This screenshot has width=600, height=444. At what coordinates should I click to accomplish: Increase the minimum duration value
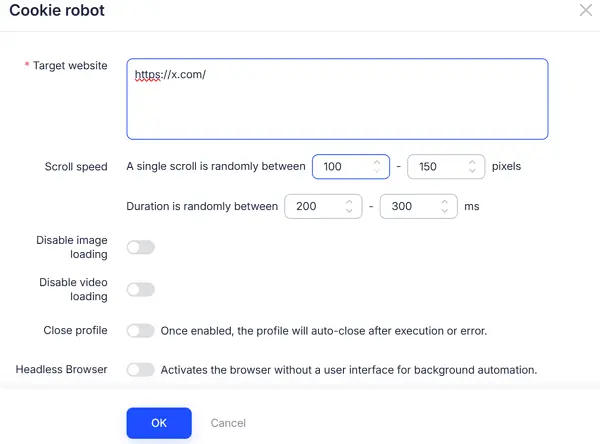pos(348,201)
